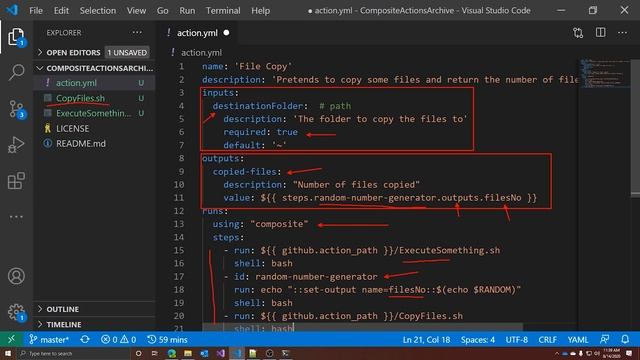This screenshot has width=640, height=360.
Task: Open notifications bell in status bar
Action: [625, 339]
